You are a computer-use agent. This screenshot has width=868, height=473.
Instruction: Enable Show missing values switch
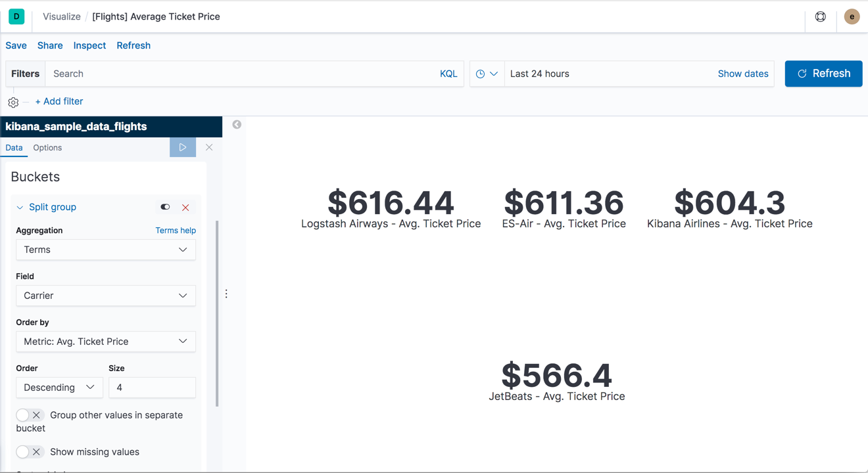(30, 452)
